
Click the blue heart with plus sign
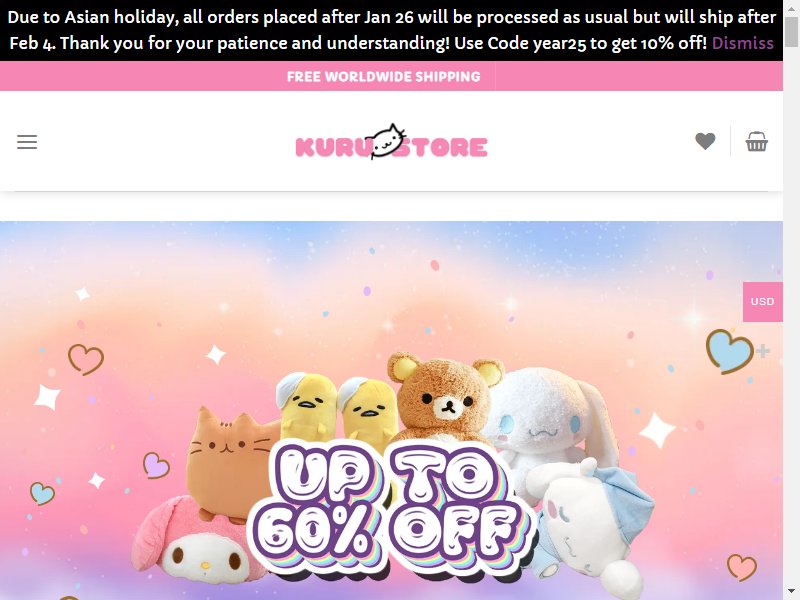pyautogui.click(x=737, y=351)
